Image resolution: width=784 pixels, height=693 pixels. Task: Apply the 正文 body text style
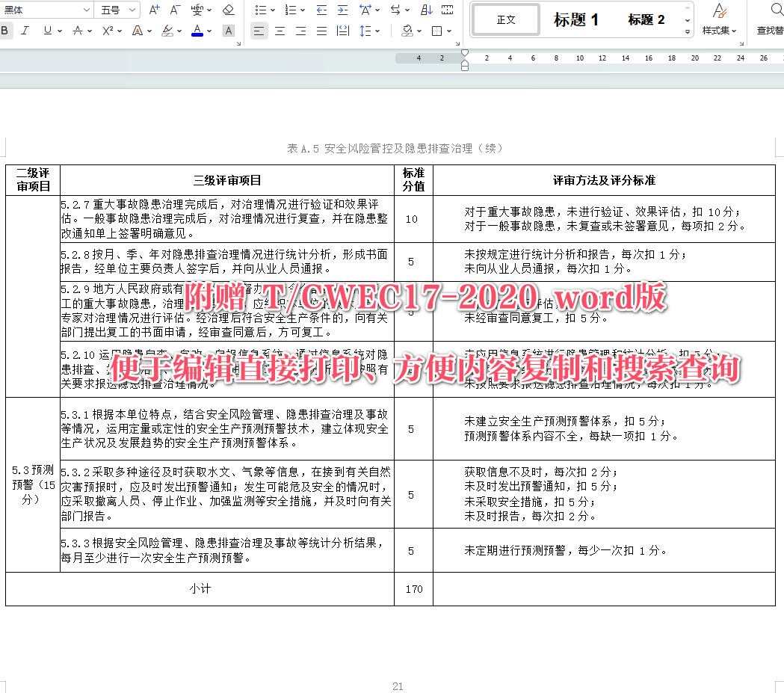505,20
